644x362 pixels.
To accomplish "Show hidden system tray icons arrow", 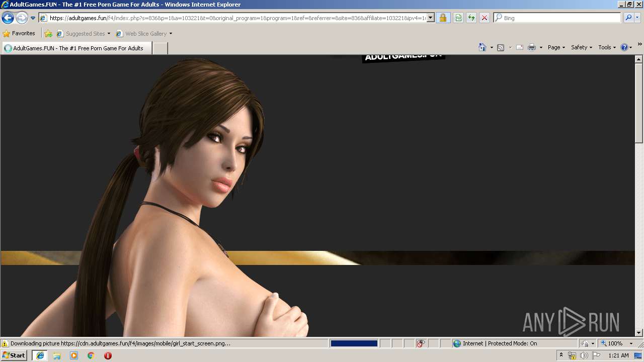I will [561, 355].
